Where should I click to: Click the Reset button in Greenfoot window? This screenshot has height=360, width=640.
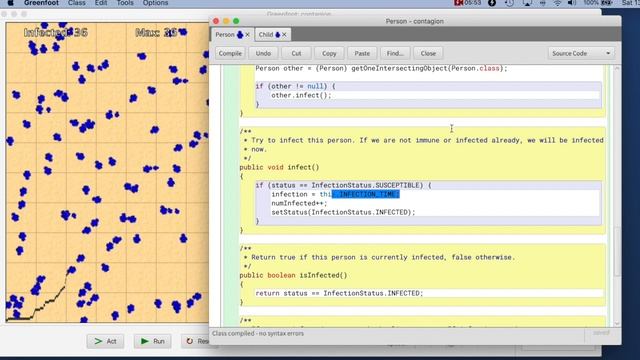196,341
